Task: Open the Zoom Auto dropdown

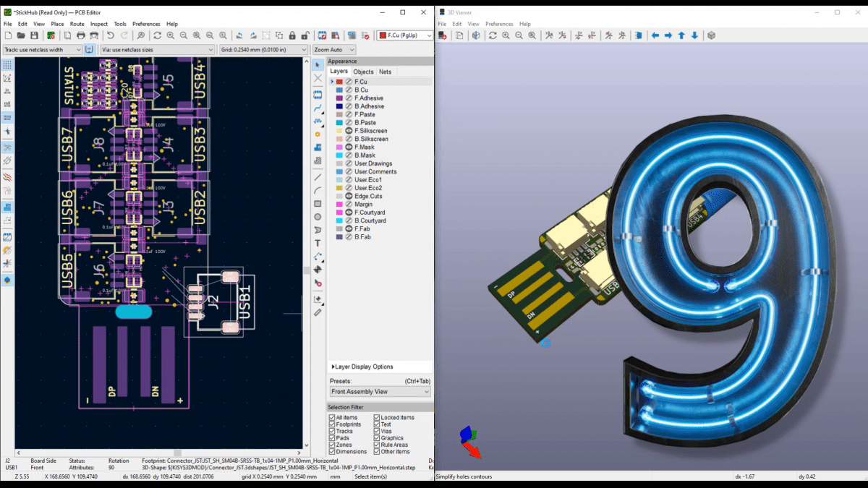Action: (334, 50)
